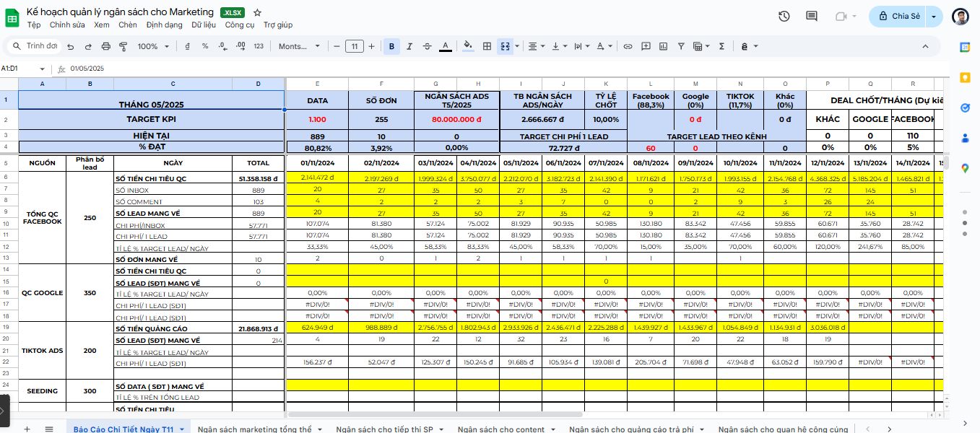This screenshot has width=980, height=433.
Task: Open Google Calendar side panel icon
Action: [x=965, y=47]
